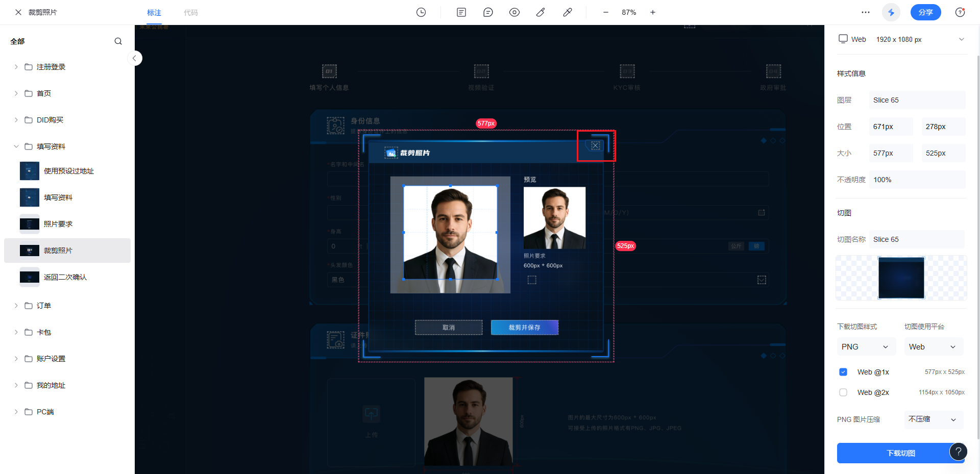The height and width of the screenshot is (474, 980).
Task: Select the color picker eyedropper tool
Action: pos(568,12)
